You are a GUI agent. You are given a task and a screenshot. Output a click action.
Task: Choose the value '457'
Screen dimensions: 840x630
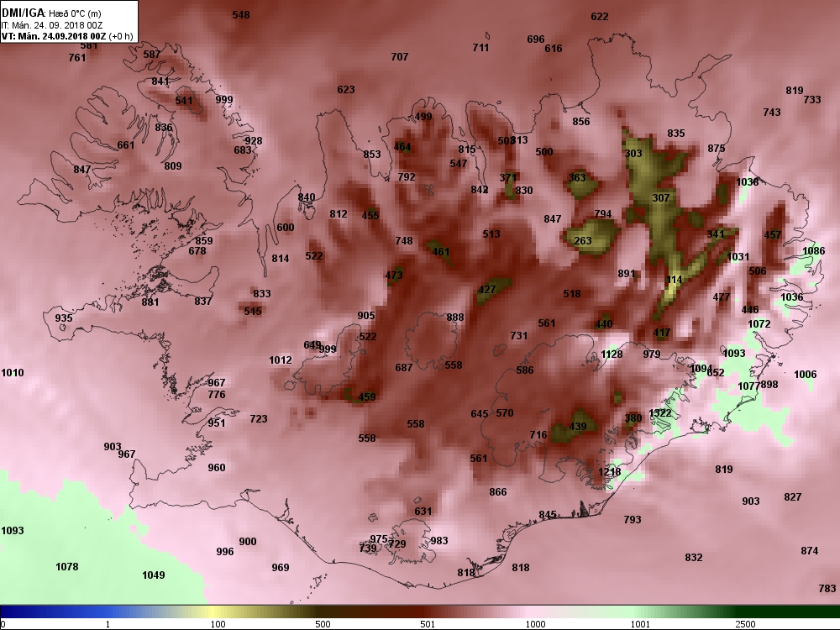773,235
